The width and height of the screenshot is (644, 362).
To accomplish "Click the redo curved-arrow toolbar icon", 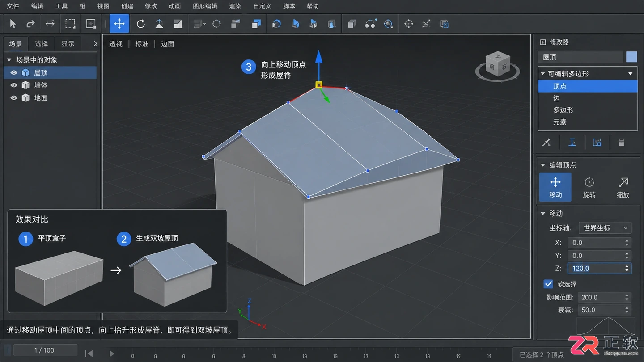I will point(30,24).
